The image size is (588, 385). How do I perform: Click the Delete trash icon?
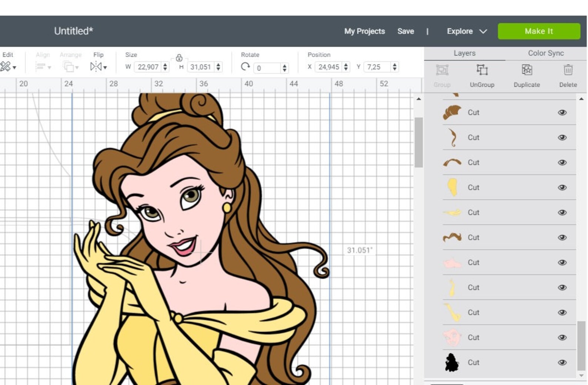(568, 70)
